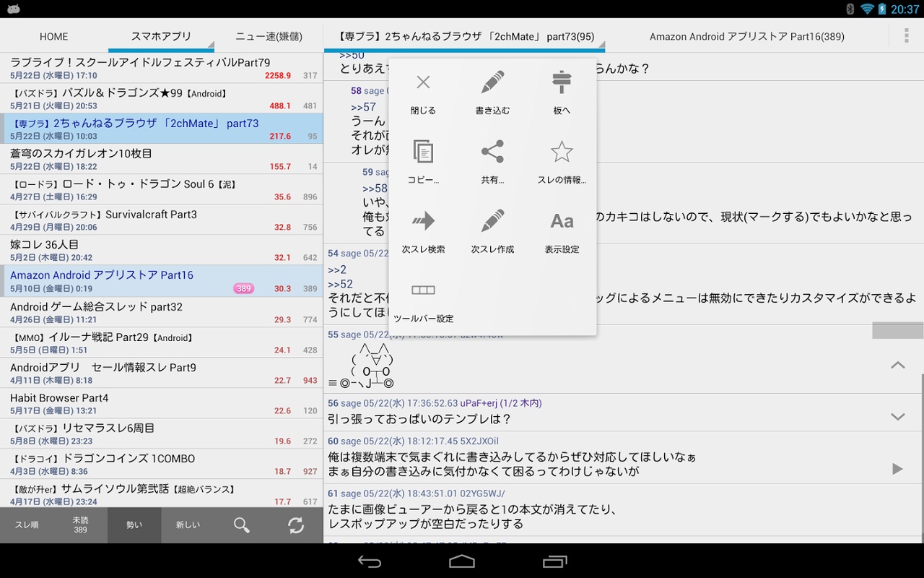Tap the Android back navigation button
The width and height of the screenshot is (924, 578).
pos(370,561)
